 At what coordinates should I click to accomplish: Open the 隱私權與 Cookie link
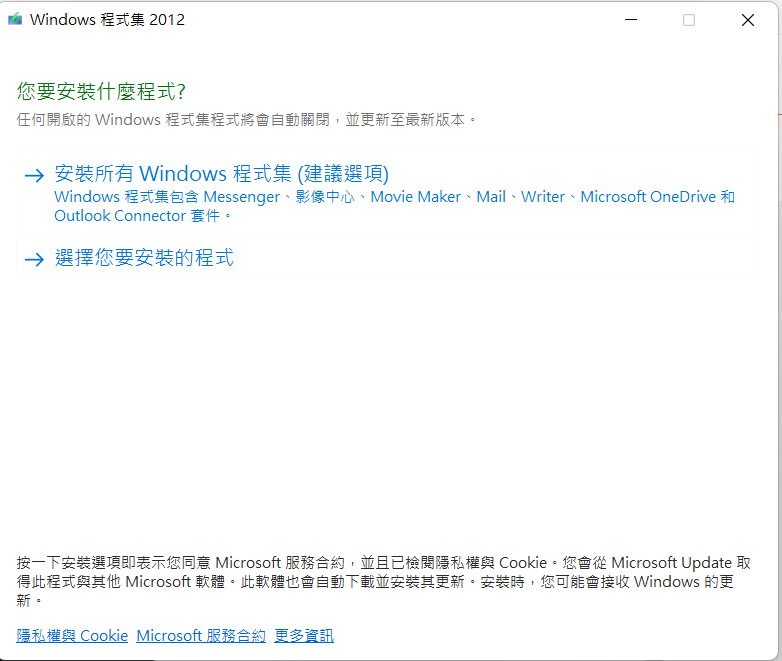pyautogui.click(x=72, y=636)
